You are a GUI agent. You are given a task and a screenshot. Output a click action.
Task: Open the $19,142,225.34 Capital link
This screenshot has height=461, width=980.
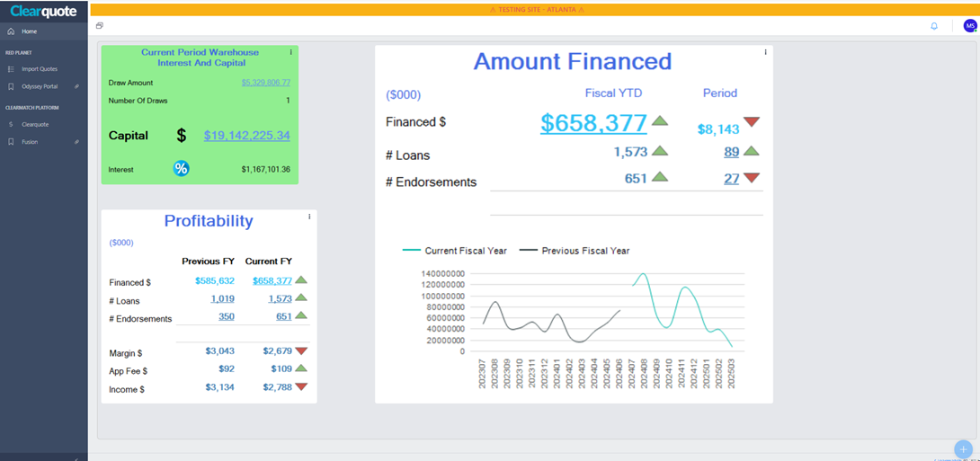pos(246,136)
